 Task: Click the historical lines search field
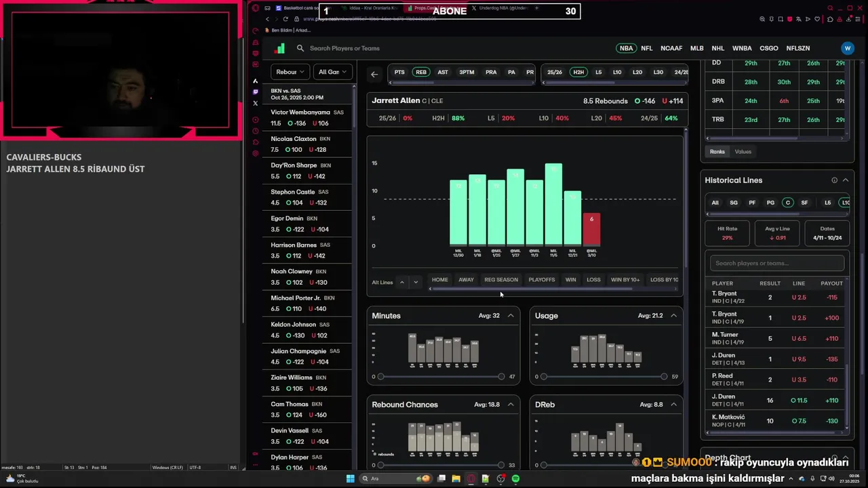[x=777, y=263]
